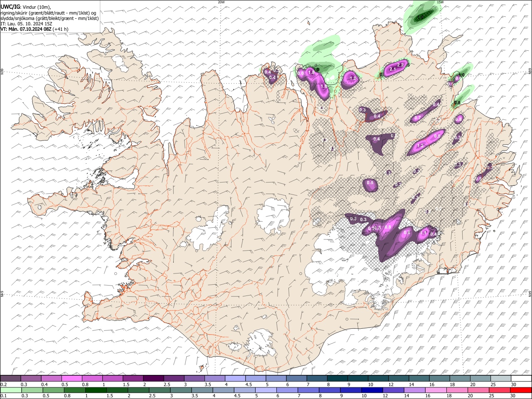Click the '0.7' snowfall value on the map

coord(418,118)
